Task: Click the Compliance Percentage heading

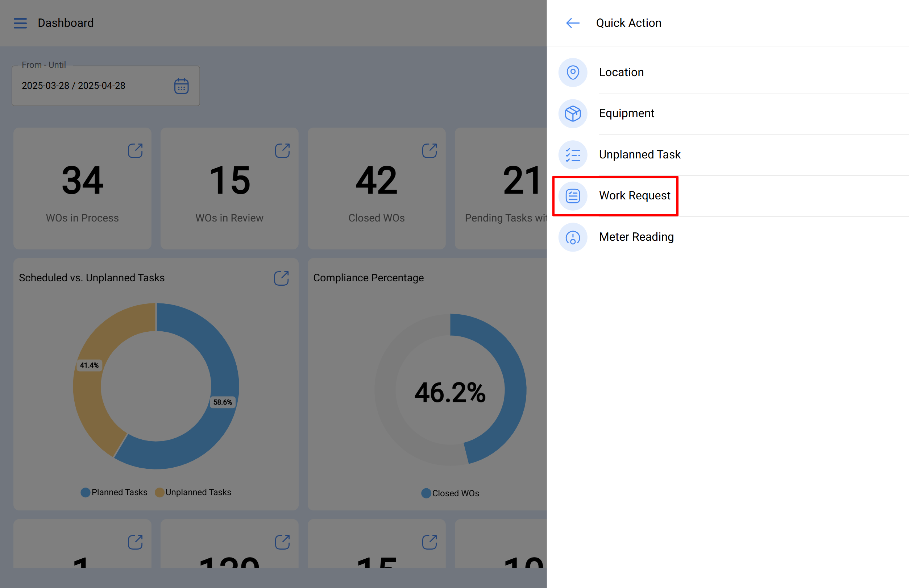Action: 368,278
